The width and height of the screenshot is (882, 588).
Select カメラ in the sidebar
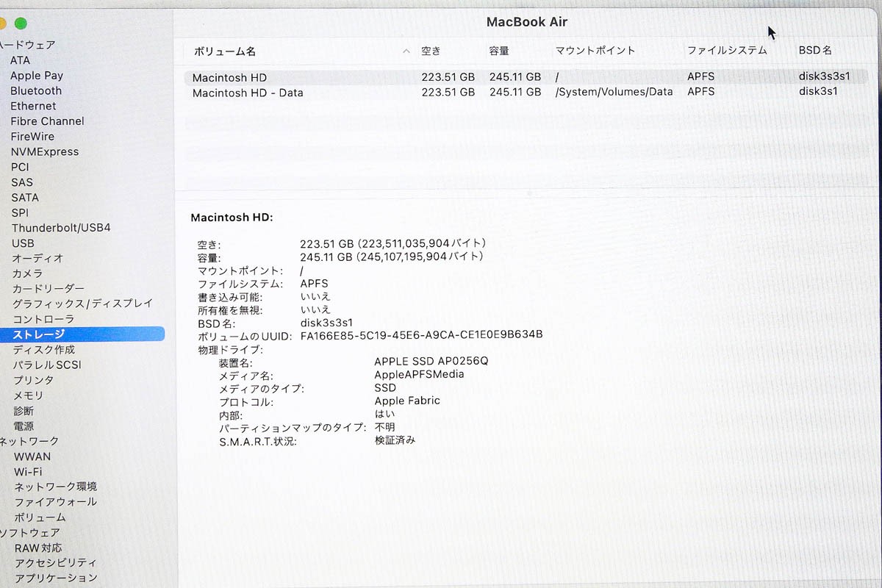tap(28, 273)
